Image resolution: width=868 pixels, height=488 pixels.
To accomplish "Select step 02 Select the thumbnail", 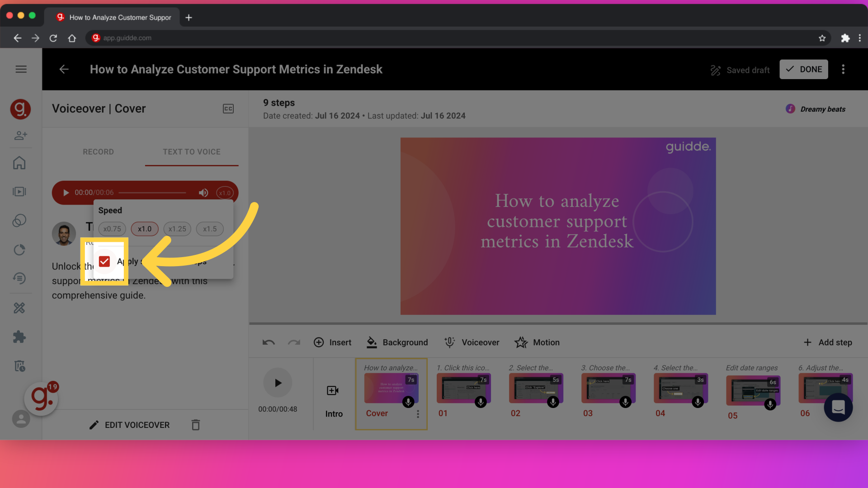I will coord(536,388).
